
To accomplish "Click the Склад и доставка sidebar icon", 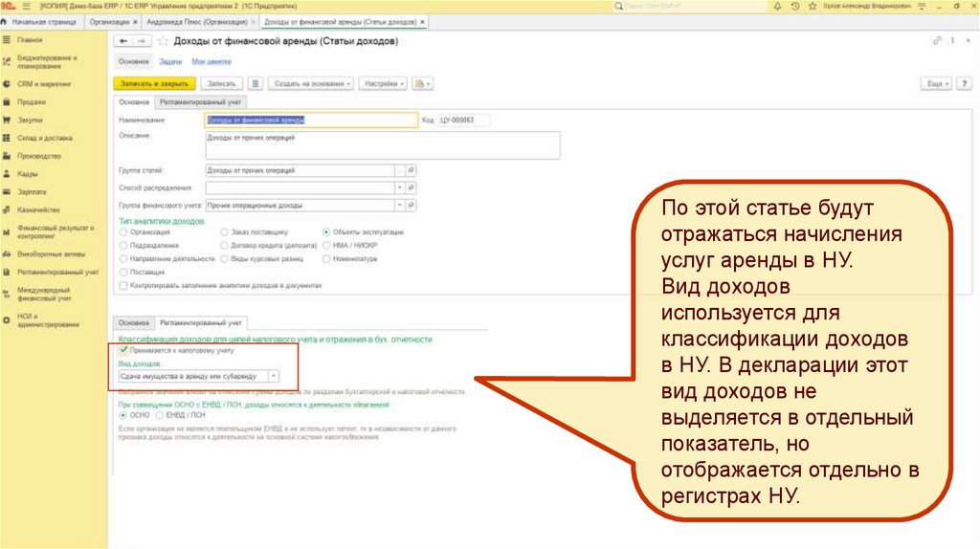I will coord(7,138).
